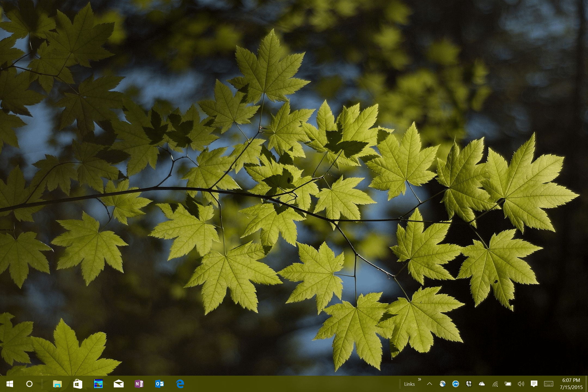Launch OneNote from the taskbar
588x392 pixels.
pyautogui.click(x=139, y=384)
